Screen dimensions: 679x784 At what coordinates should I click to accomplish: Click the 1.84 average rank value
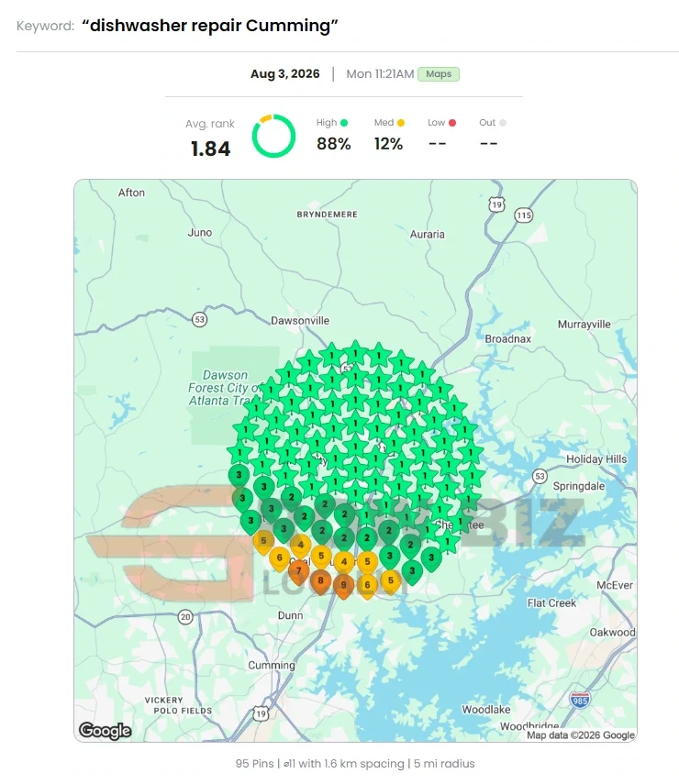tap(211, 149)
